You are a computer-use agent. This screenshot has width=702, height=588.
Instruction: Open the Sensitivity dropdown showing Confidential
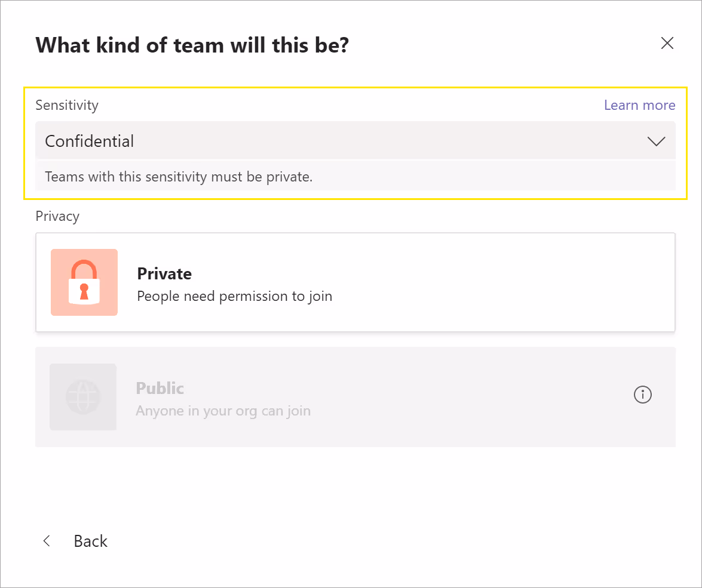tap(355, 141)
